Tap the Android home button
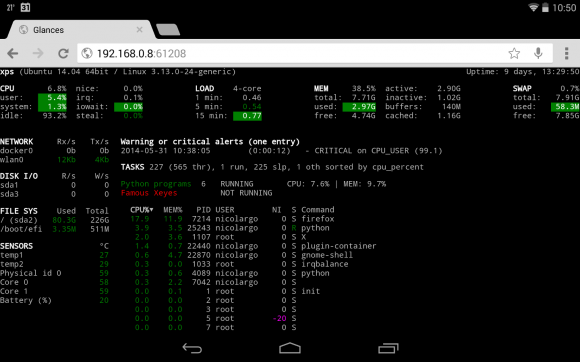 pos(290,348)
